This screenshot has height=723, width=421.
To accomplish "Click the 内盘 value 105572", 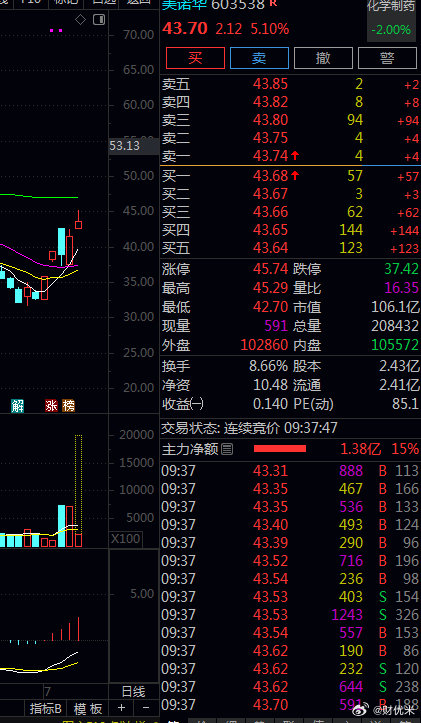I will pos(396,345).
